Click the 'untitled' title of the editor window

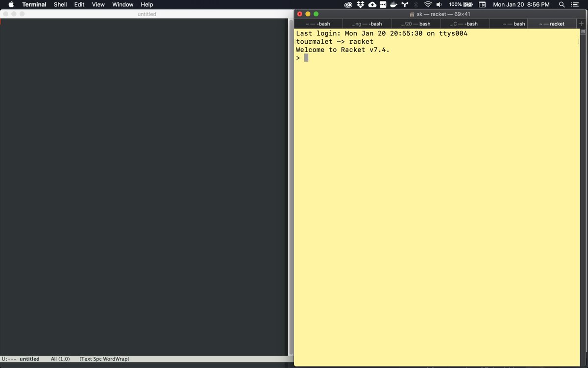147,14
